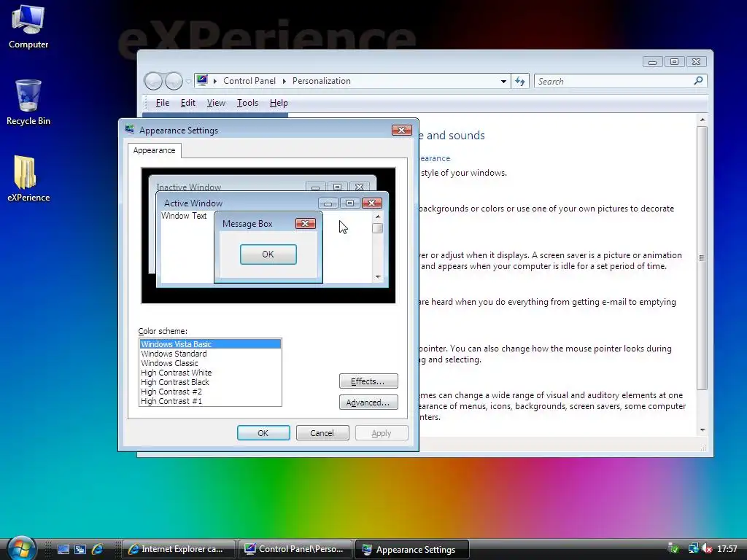Select Windows Classic color scheme
Screen dimensions: 747x560
(x=210, y=363)
